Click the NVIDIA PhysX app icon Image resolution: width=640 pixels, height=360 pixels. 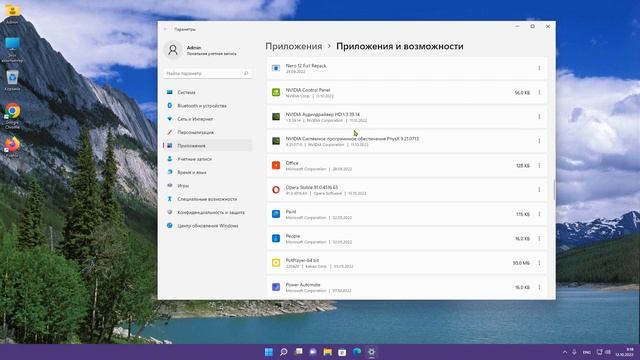[x=276, y=141]
